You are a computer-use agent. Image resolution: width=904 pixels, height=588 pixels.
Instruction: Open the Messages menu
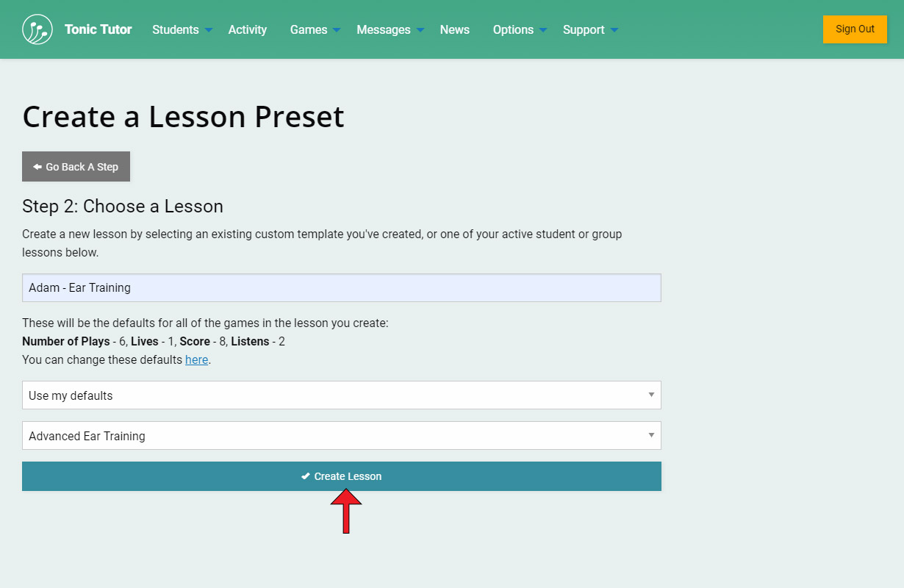coord(383,29)
